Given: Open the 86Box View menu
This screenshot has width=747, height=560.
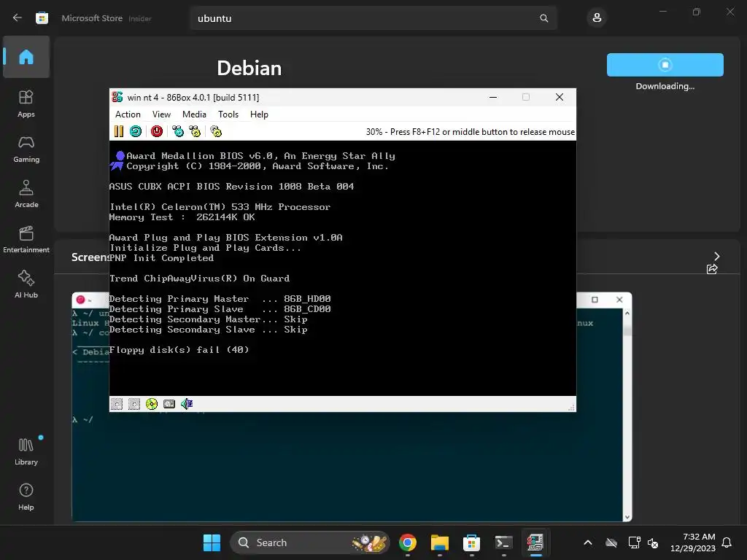Looking at the screenshot, I should (161, 114).
